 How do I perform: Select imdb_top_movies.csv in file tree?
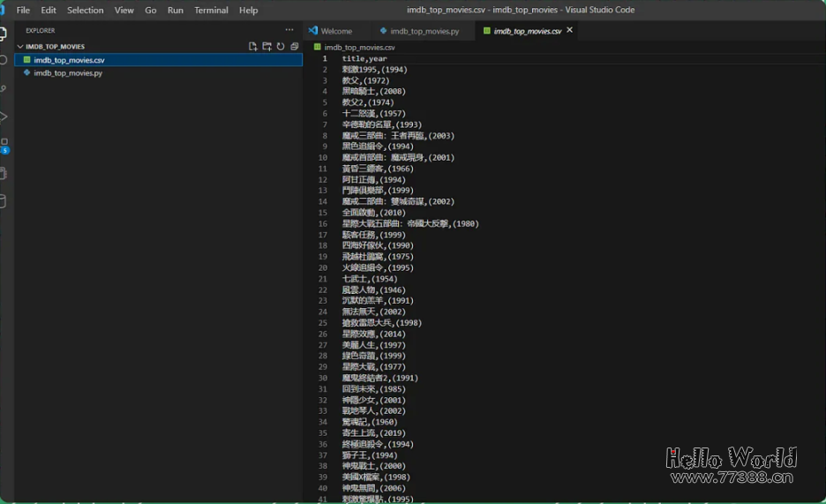[69, 60]
